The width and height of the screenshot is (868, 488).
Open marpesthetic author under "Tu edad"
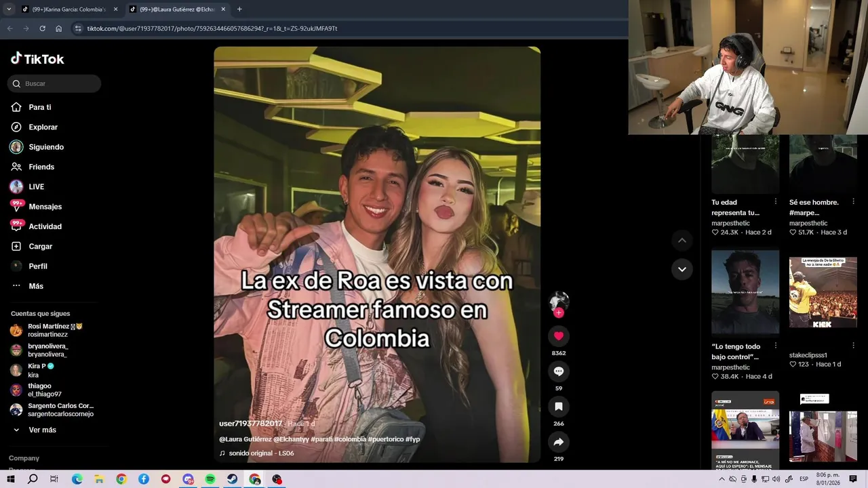730,223
